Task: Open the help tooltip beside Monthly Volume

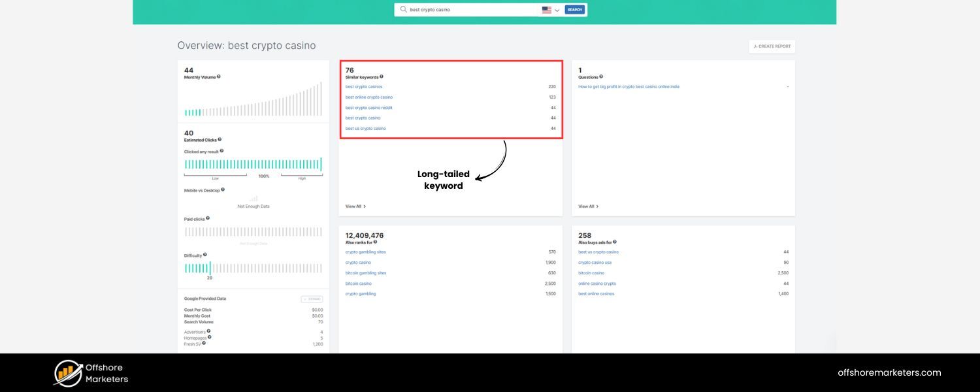Action: pyautogui.click(x=220, y=78)
